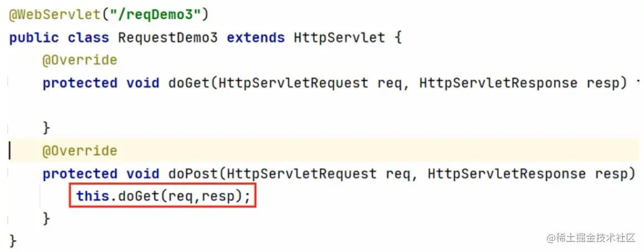Click the RequestDemo3 class name

(167, 38)
